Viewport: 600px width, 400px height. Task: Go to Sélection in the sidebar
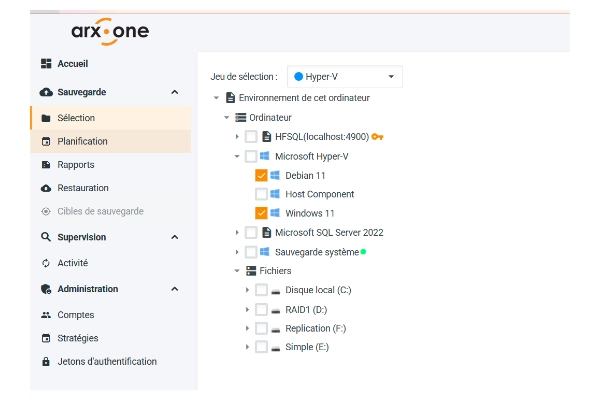[76, 118]
